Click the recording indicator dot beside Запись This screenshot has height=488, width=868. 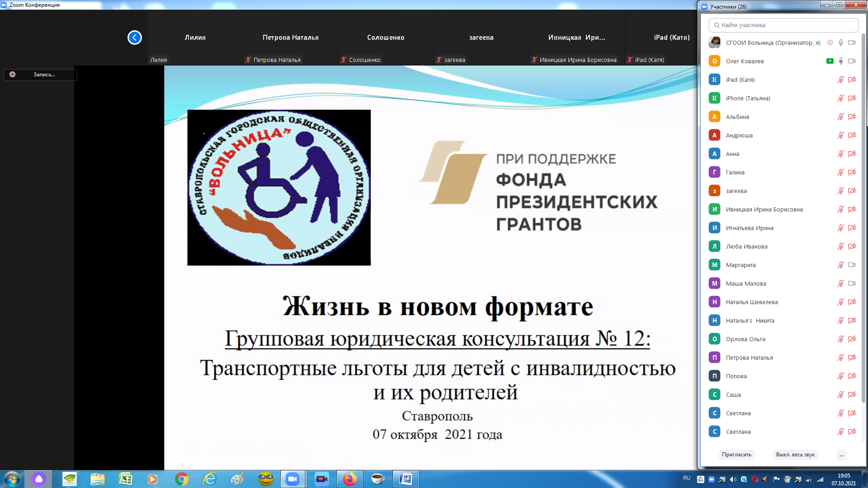13,75
